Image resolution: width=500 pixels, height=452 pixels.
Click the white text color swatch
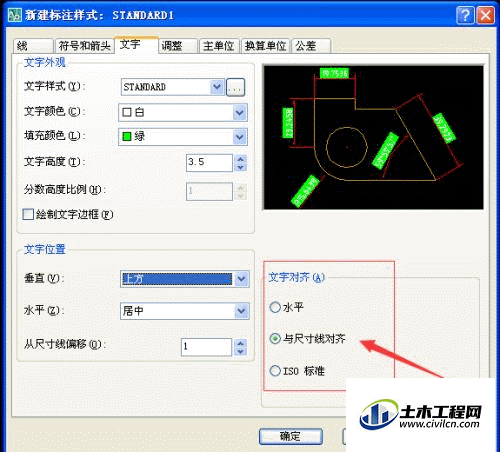coord(127,112)
